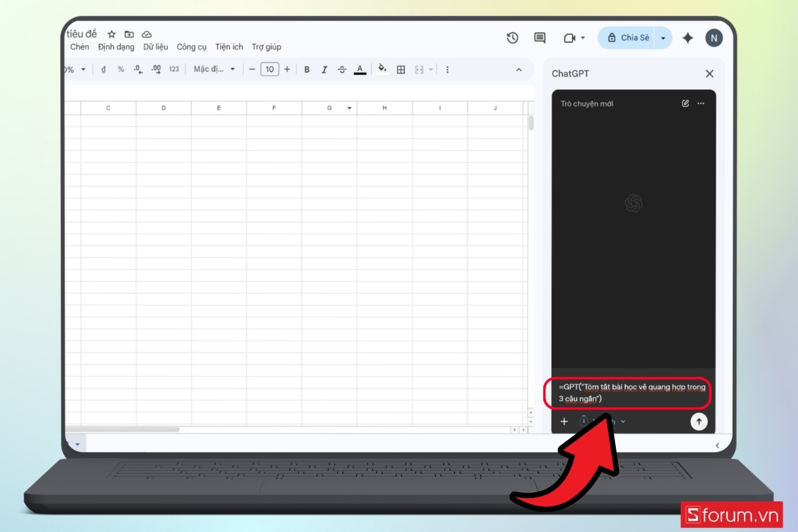798x532 pixels.
Task: Open the borders tool
Action: (x=401, y=69)
